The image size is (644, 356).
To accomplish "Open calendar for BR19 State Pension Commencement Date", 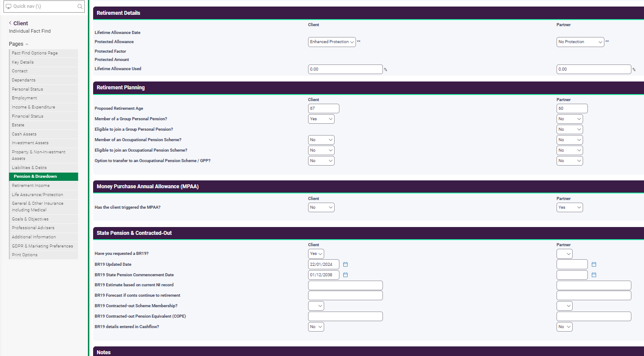I will click(345, 275).
